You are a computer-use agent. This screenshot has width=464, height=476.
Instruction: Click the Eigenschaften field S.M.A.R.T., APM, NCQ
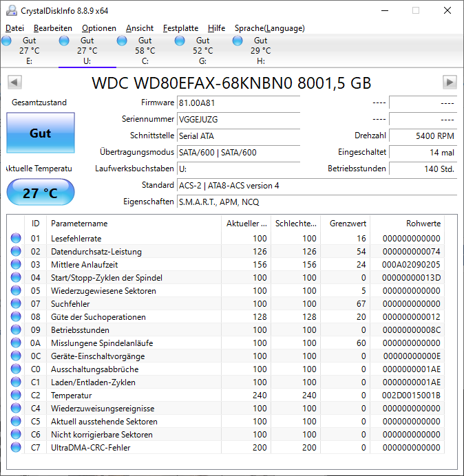(317, 202)
